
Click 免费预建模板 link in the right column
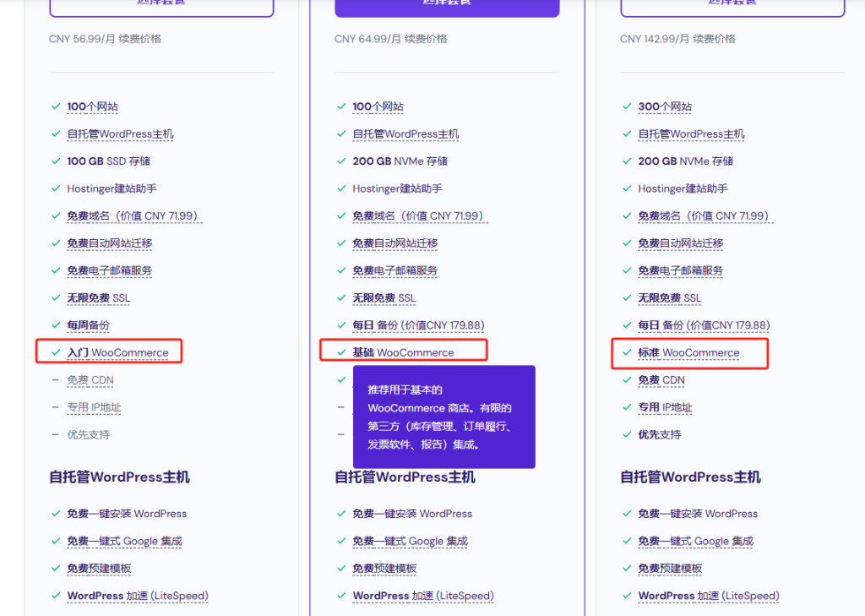(x=670, y=568)
